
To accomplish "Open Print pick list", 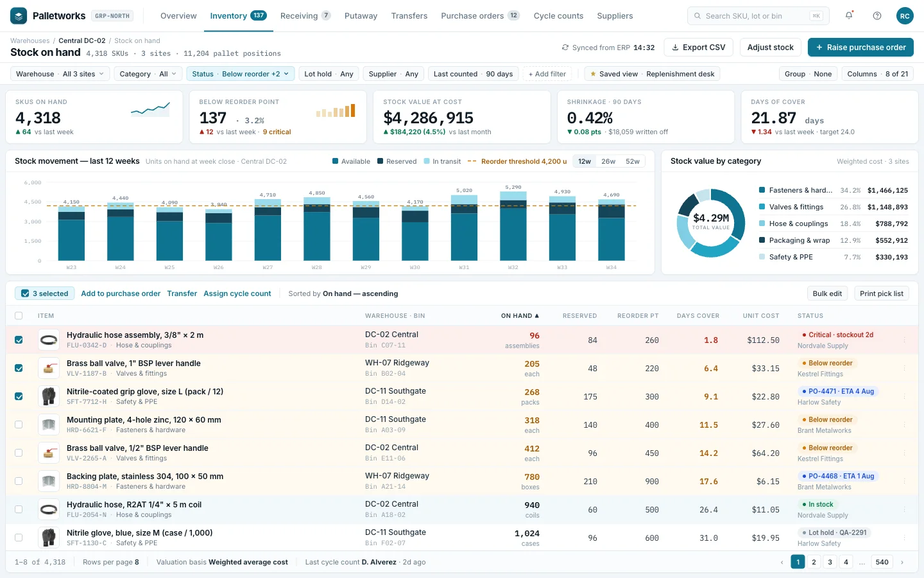I will [x=881, y=293].
